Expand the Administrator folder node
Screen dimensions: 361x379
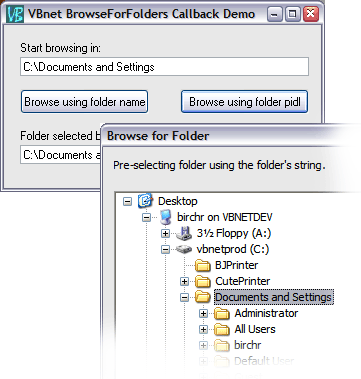click(203, 313)
